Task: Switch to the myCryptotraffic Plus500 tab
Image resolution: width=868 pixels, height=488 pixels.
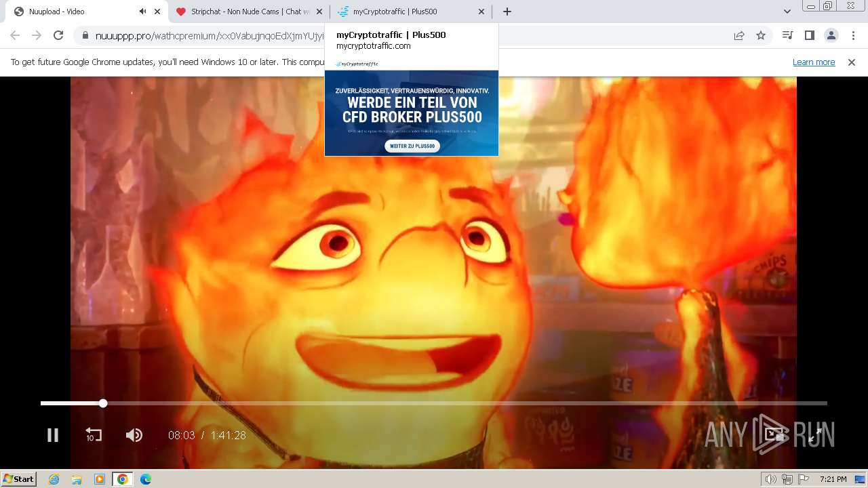Action: [x=411, y=12]
